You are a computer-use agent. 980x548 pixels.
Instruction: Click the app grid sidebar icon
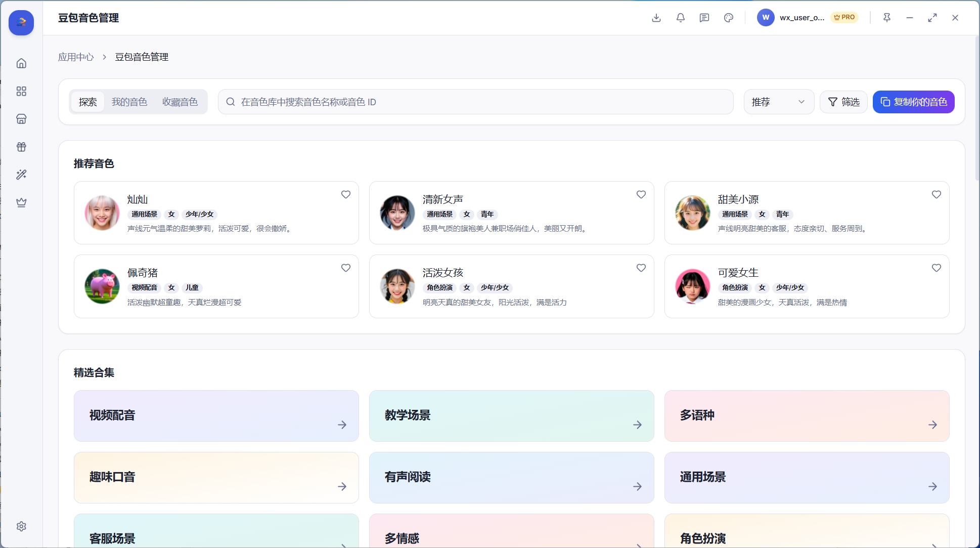[21, 91]
